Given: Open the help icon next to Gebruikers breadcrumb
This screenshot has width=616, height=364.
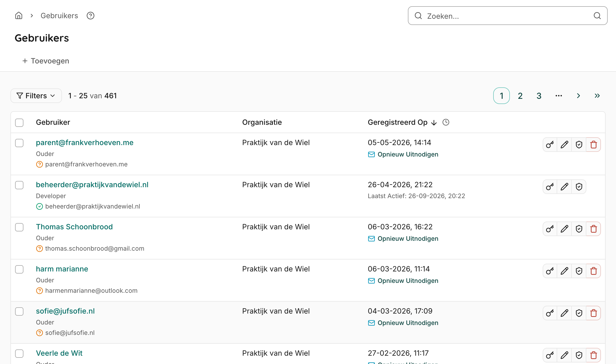Looking at the screenshot, I should point(91,16).
